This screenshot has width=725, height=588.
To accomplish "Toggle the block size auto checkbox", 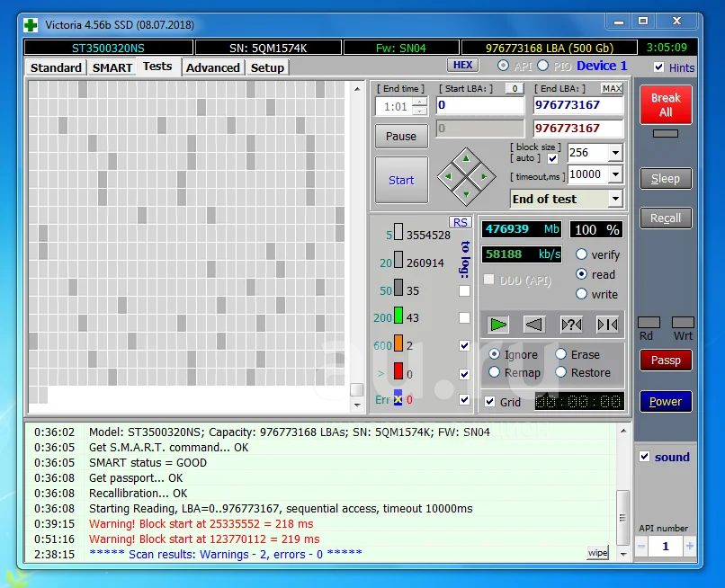I will (x=552, y=159).
